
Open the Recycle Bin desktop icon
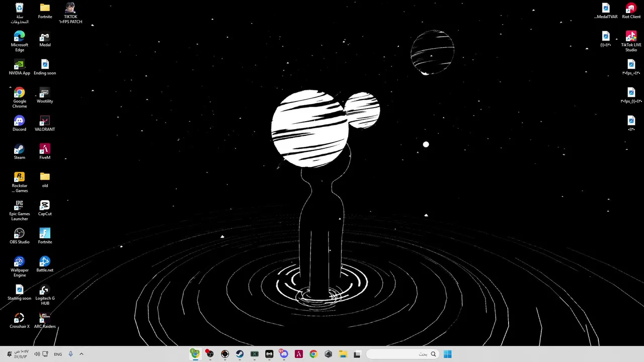(19, 13)
